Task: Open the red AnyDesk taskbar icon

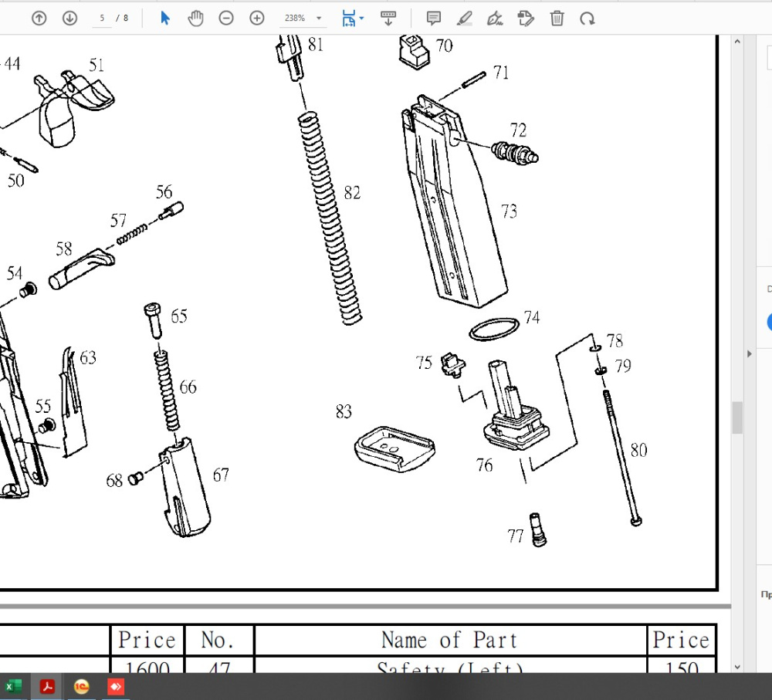Action: point(116,686)
